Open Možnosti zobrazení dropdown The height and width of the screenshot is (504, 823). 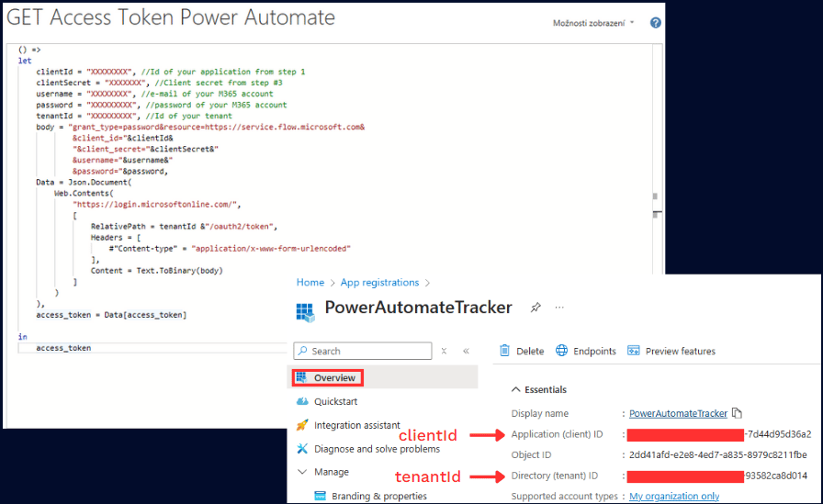[x=593, y=23]
